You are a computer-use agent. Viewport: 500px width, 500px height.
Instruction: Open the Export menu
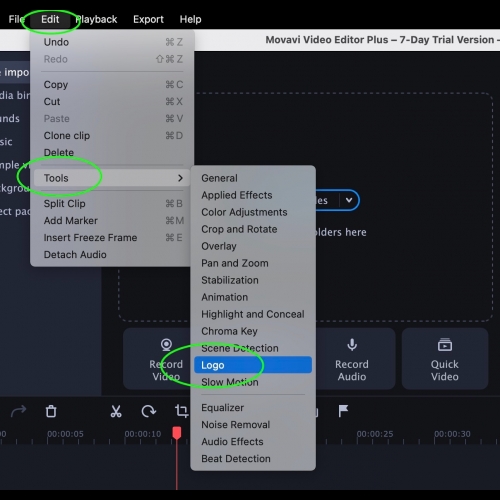click(x=148, y=19)
